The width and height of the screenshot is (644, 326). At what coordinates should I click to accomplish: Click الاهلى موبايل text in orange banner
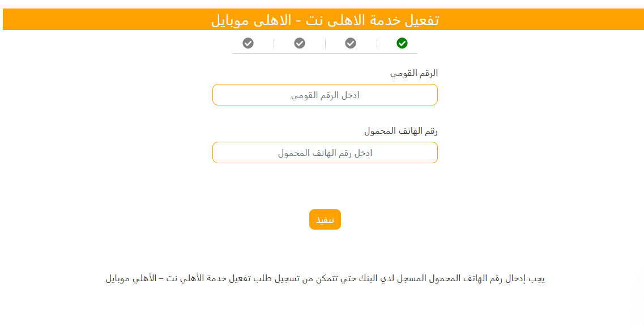coord(251,20)
